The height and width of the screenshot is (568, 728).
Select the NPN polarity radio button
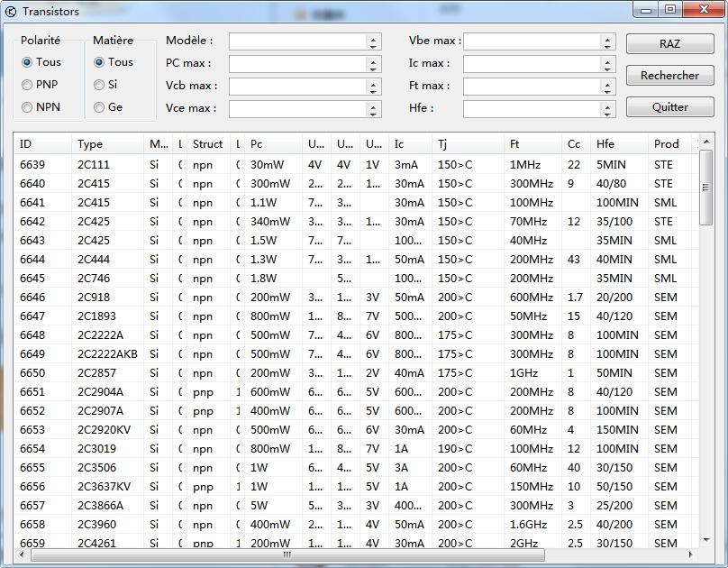tap(27, 107)
